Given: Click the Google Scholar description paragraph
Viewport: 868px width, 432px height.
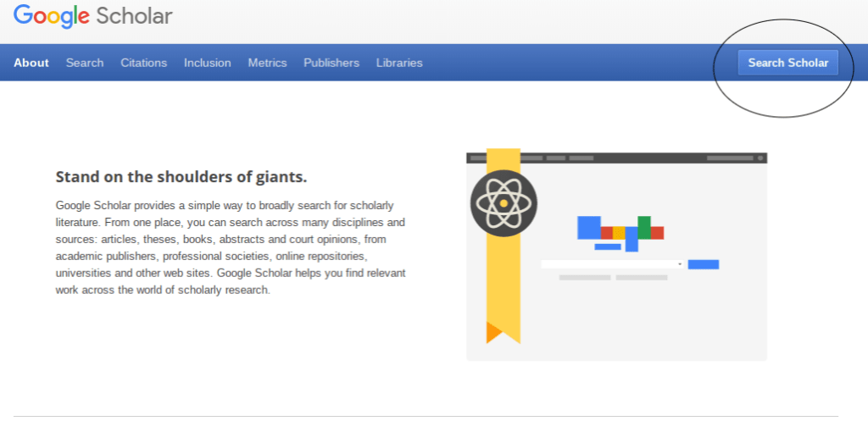Looking at the screenshot, I should 231,247.
